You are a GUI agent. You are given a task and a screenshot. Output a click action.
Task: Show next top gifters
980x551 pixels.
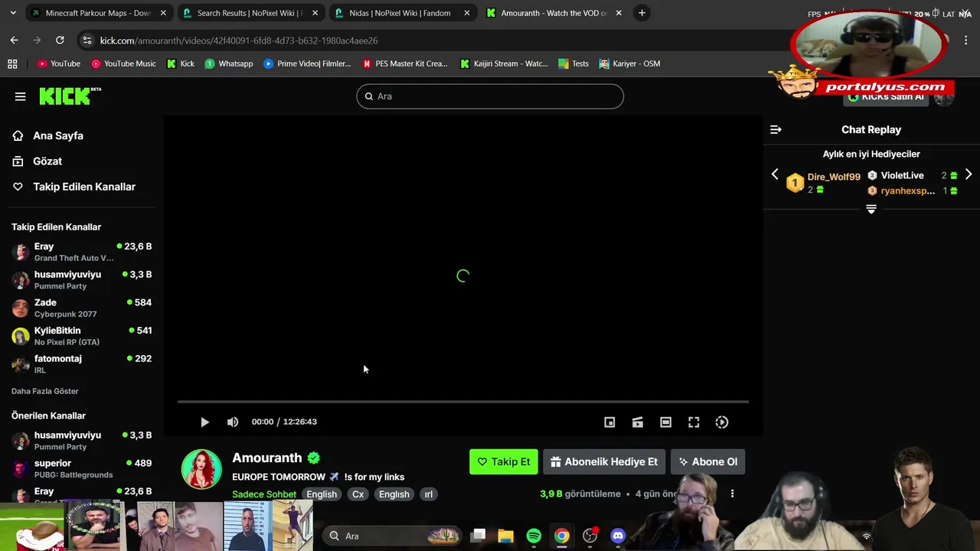coord(969,174)
